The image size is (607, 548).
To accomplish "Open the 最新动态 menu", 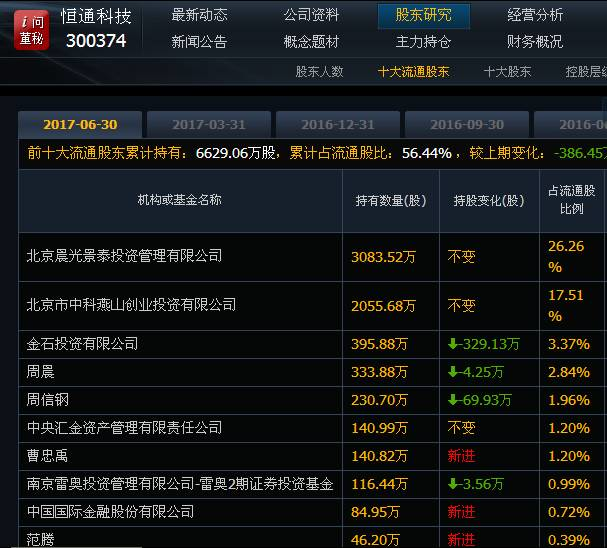I will 199,15.
